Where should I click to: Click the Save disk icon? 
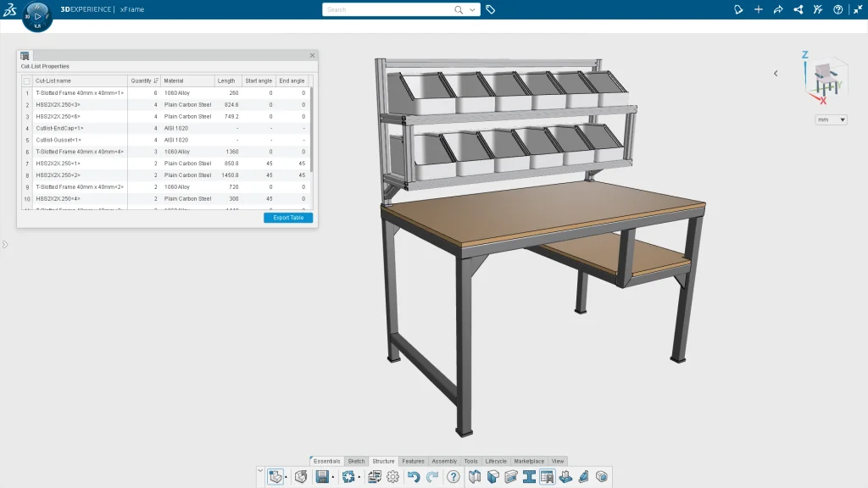pyautogui.click(x=322, y=477)
